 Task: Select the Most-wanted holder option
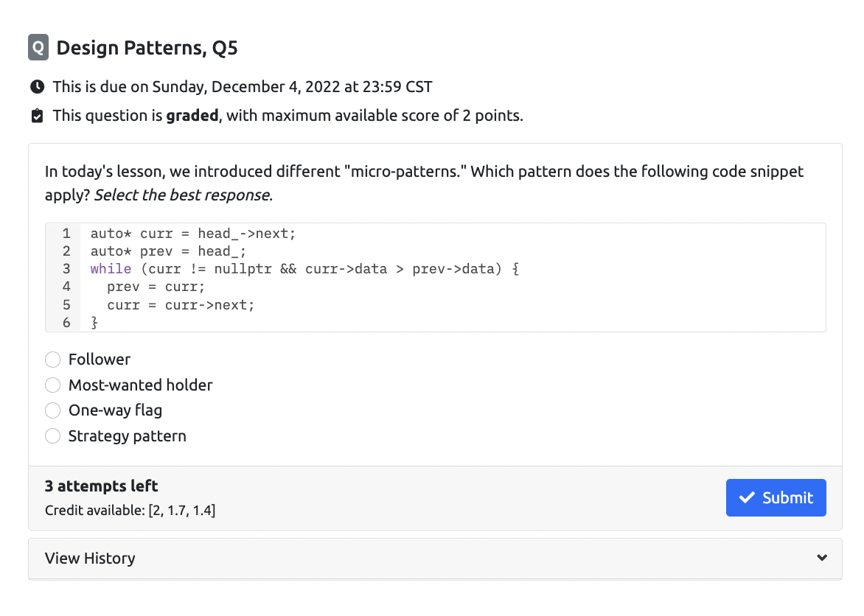pos(52,385)
